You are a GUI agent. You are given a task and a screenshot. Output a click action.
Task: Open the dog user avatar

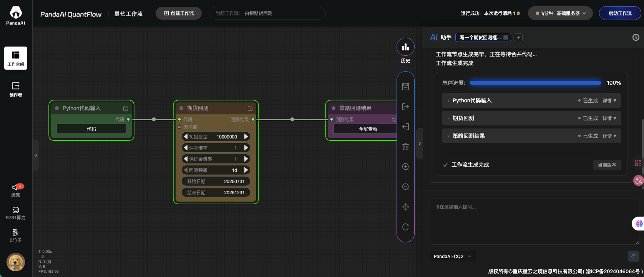[16, 262]
